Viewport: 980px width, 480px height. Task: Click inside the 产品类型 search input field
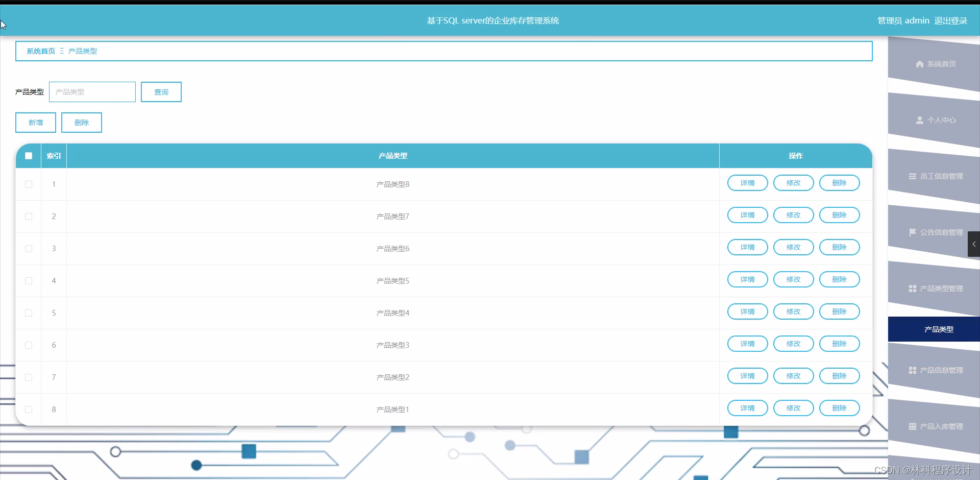pyautogui.click(x=92, y=92)
